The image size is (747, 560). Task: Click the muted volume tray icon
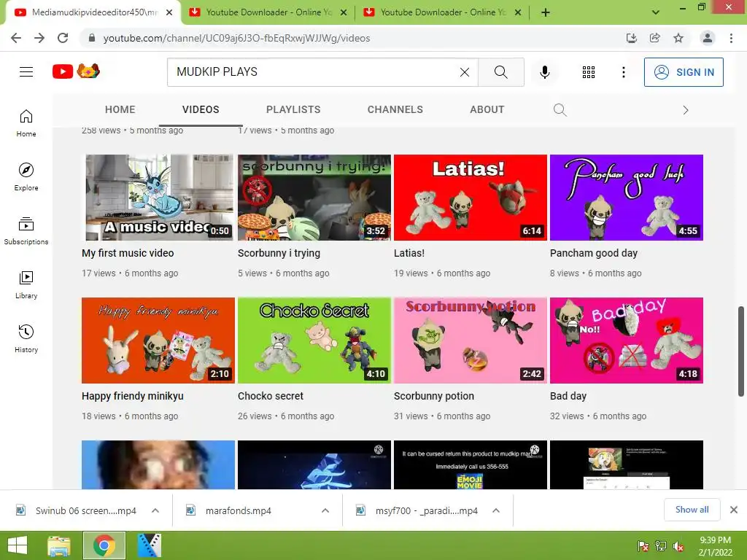pos(678,546)
